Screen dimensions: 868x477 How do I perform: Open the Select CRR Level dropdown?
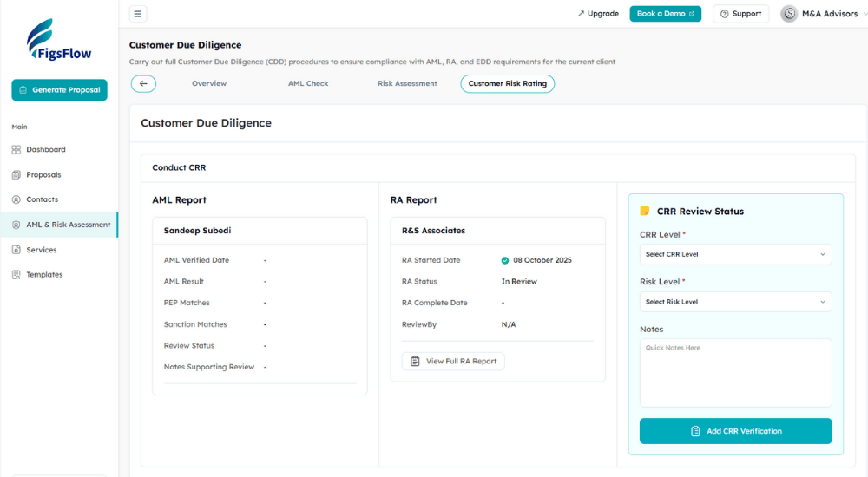735,255
